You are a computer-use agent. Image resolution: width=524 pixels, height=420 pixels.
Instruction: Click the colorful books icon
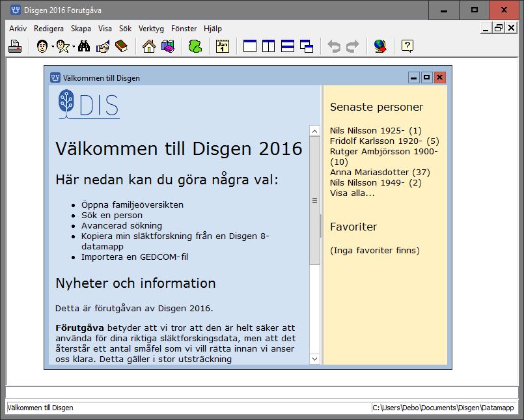coord(168,46)
